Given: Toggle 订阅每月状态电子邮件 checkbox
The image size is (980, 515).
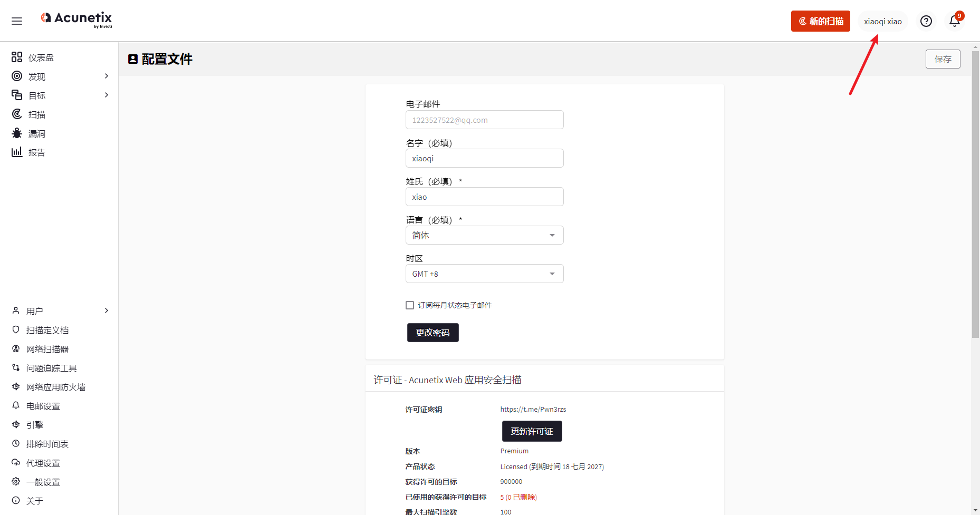Looking at the screenshot, I should tap(410, 305).
